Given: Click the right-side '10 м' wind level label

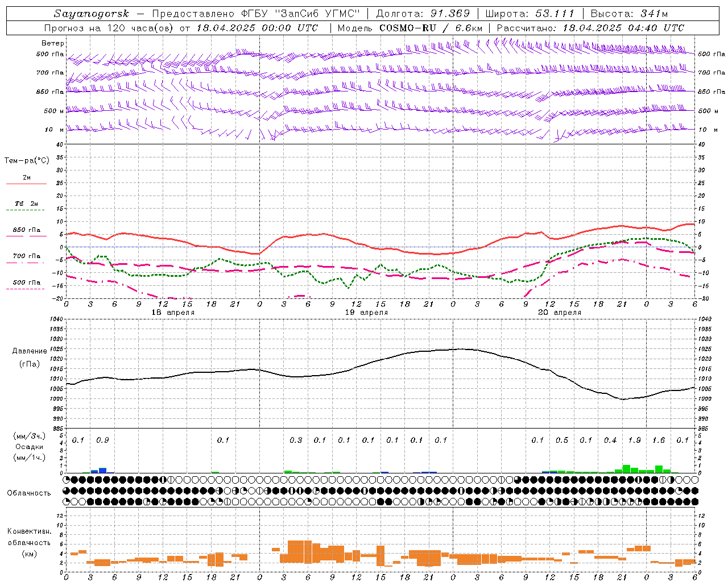Looking at the screenshot, I should coord(708,130).
